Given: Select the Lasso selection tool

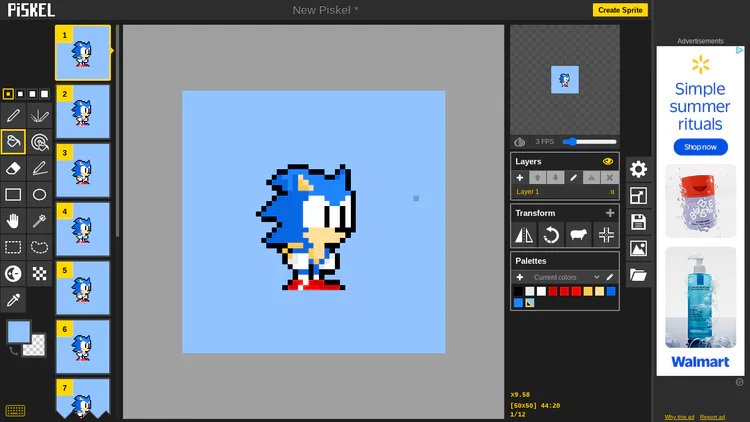Looking at the screenshot, I should coord(39,247).
